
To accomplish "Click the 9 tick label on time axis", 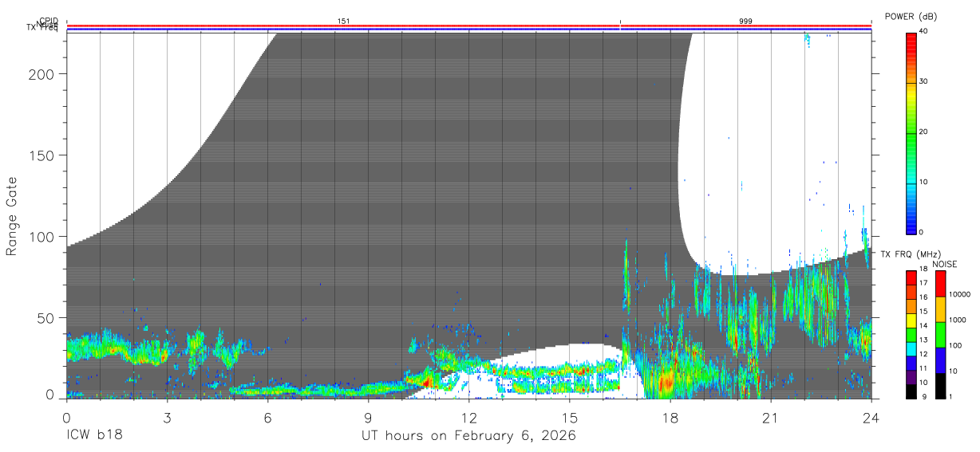I will point(368,417).
